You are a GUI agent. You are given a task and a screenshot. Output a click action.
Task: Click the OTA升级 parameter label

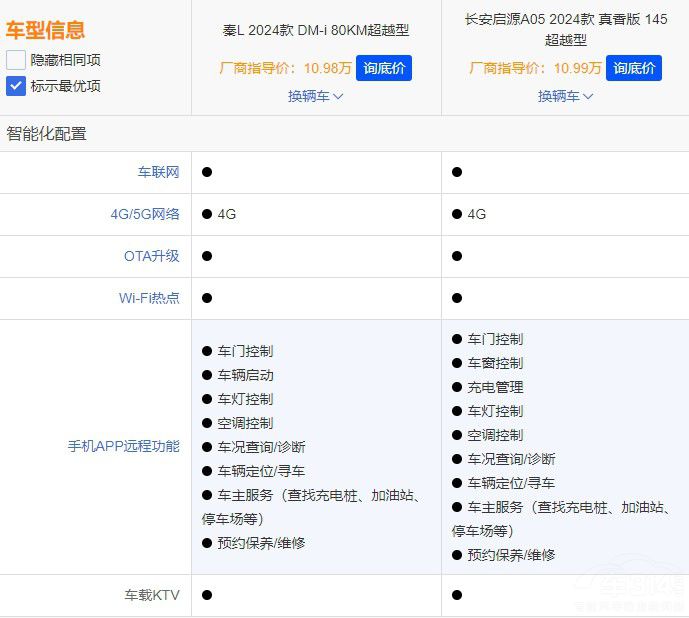click(151, 256)
